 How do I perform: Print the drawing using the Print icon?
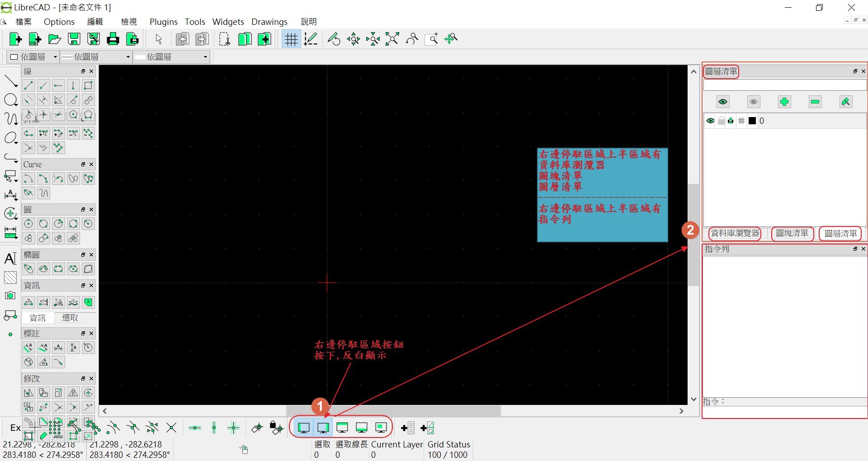113,39
